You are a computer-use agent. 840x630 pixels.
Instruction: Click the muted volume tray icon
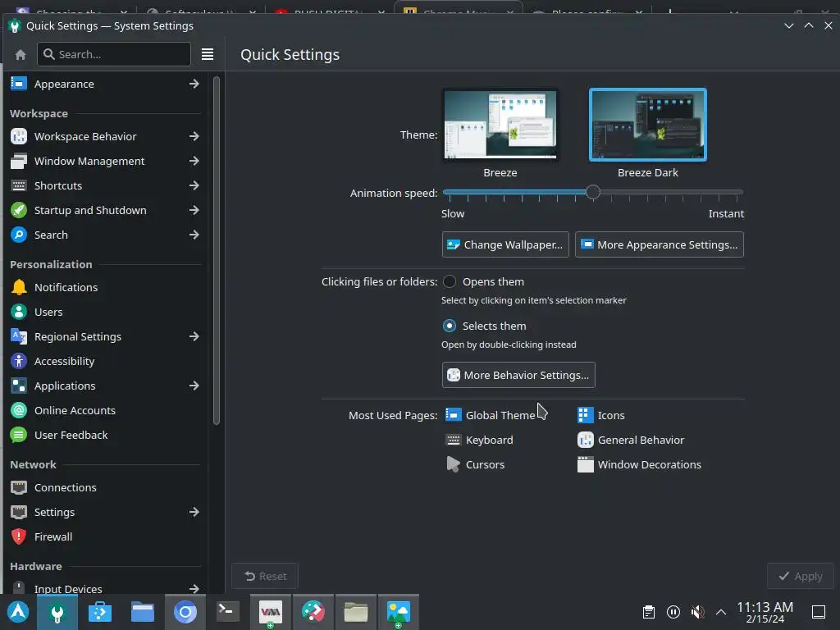(697, 612)
